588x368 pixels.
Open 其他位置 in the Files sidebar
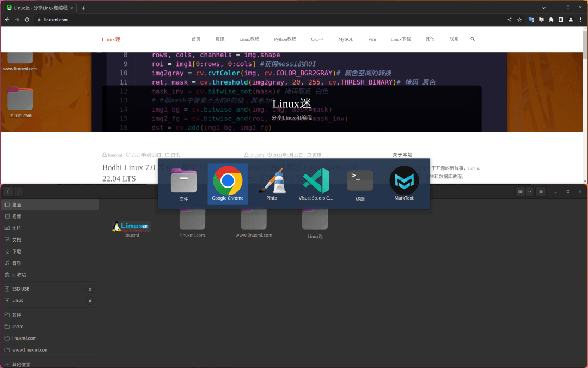(x=49, y=364)
